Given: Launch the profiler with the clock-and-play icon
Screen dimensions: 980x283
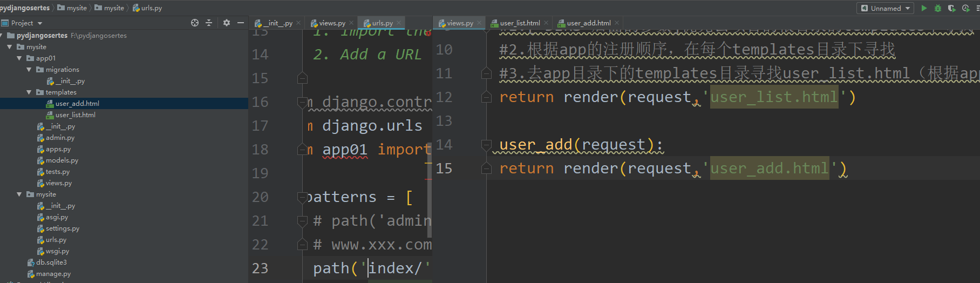Looking at the screenshot, I should 966,8.
